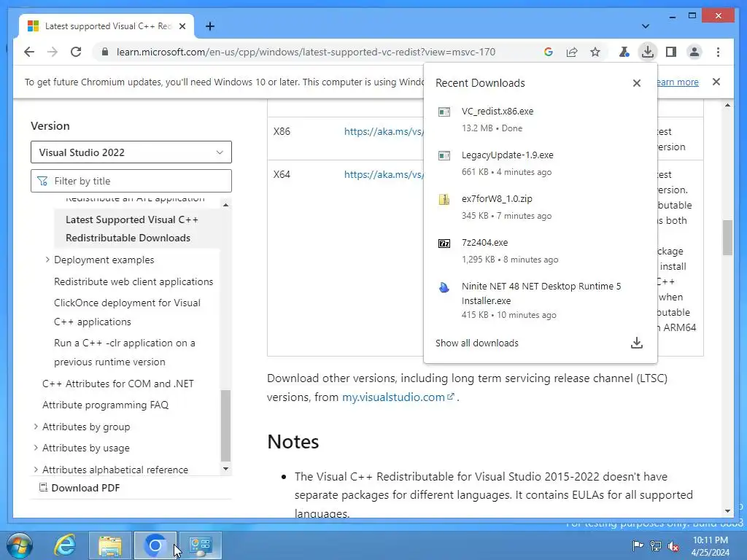Open Run a C++ -clr application page
The height and width of the screenshot is (560, 747).
(x=124, y=352)
